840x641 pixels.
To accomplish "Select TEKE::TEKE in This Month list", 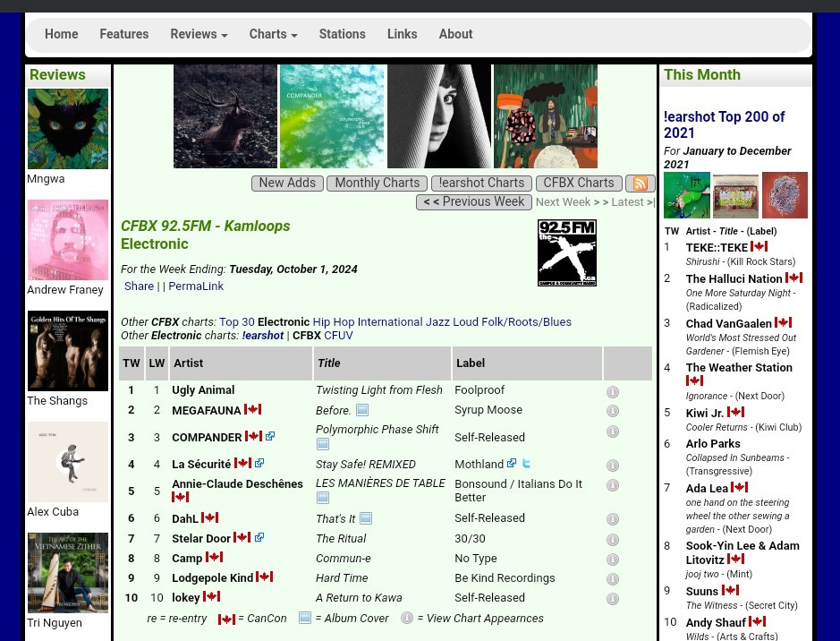I will (717, 248).
